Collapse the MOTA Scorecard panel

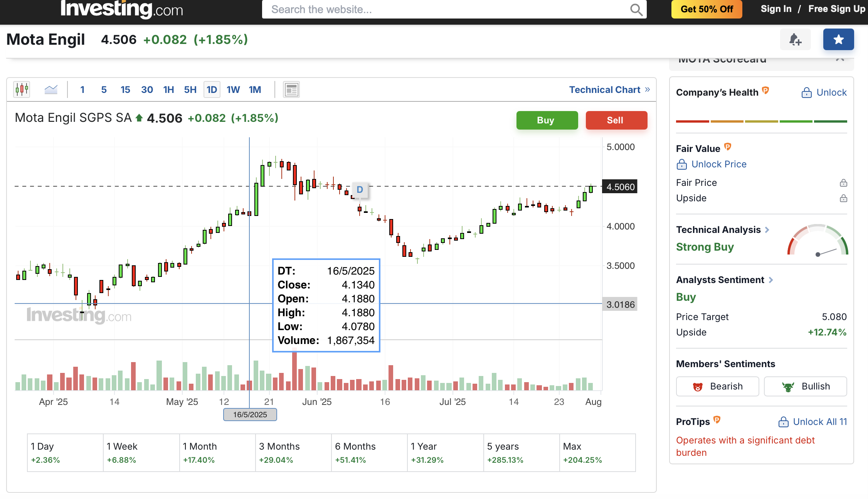[840, 60]
